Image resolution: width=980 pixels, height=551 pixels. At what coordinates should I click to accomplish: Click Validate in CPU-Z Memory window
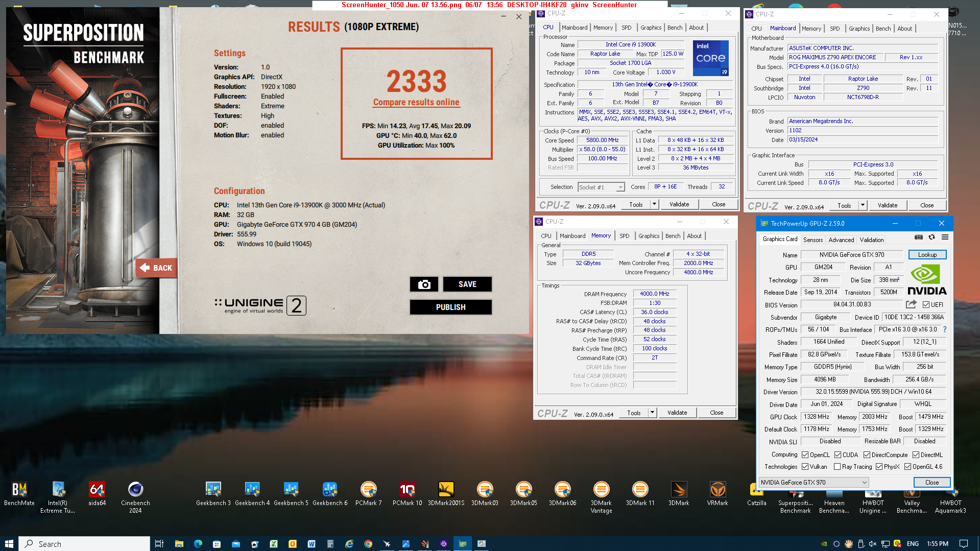point(677,413)
